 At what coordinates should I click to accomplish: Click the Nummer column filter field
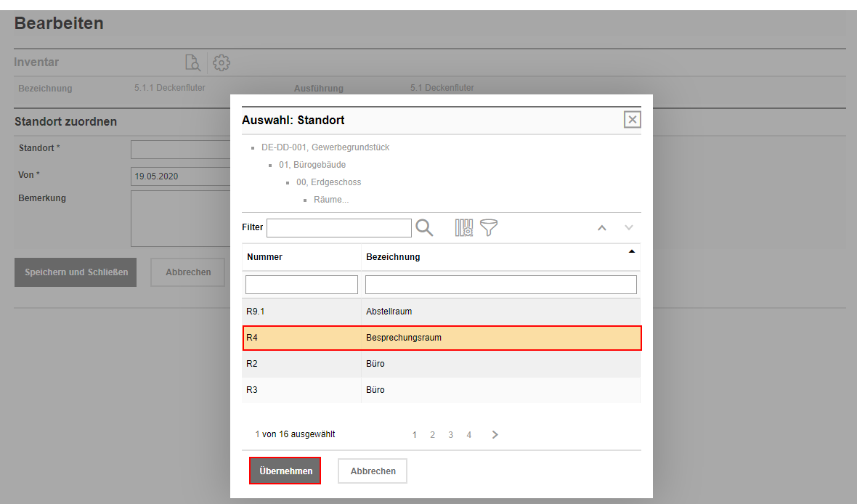[x=301, y=284]
